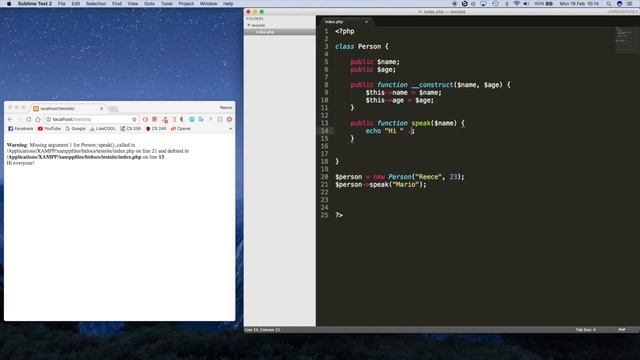
Task: Click the echo "Hi " code line
Action: coord(390,131)
